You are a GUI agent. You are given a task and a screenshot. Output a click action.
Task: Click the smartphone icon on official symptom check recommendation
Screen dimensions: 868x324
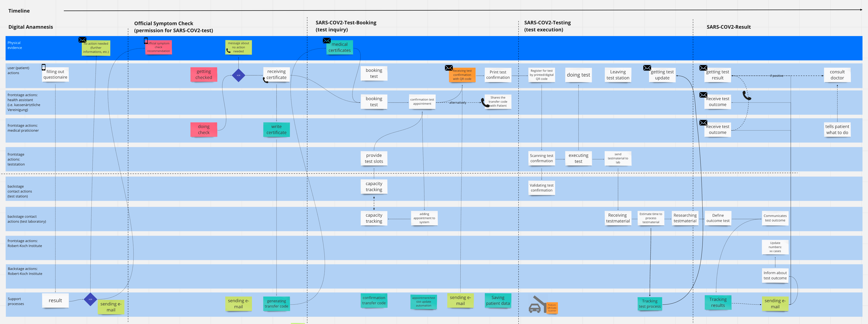pos(146,41)
